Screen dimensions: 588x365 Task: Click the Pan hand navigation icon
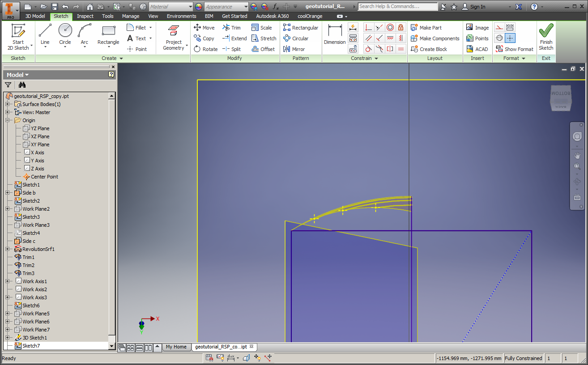pos(577,156)
